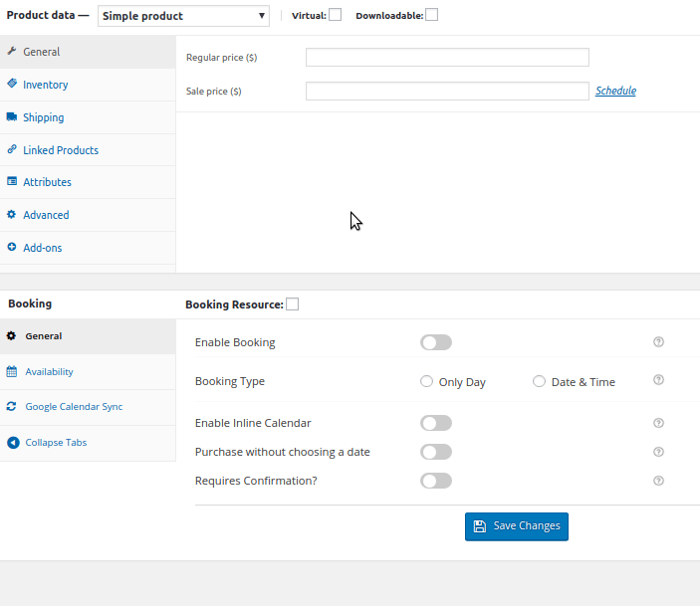The height and width of the screenshot is (606, 700).
Task: Click the Google Calendar Sync refresh icon
Action: point(12,407)
